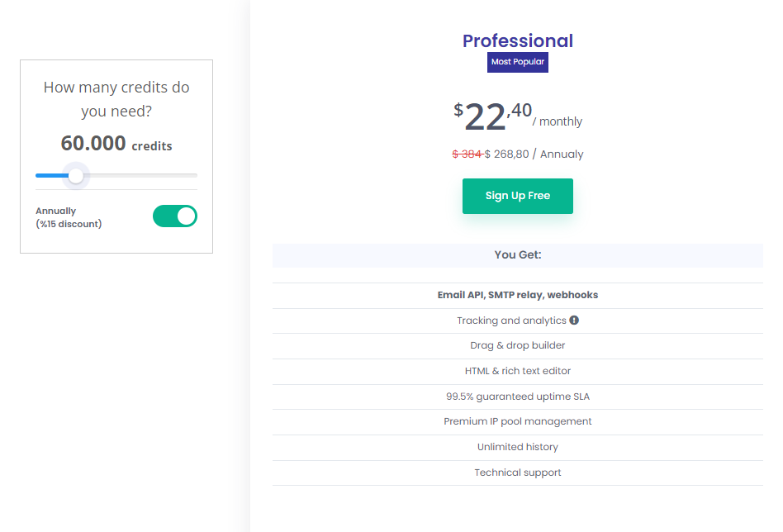Click the 99.5% guaranteed uptime SLA row
The height and width of the screenshot is (532, 783).
pos(517,397)
